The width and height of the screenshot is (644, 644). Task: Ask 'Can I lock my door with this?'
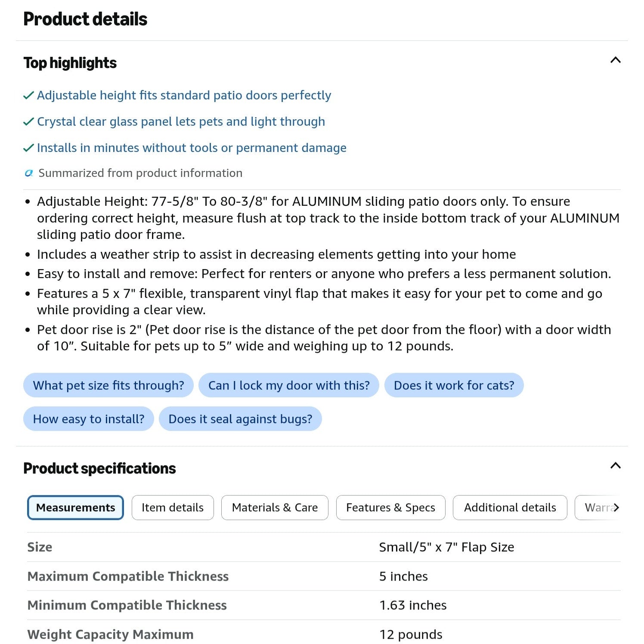(289, 385)
